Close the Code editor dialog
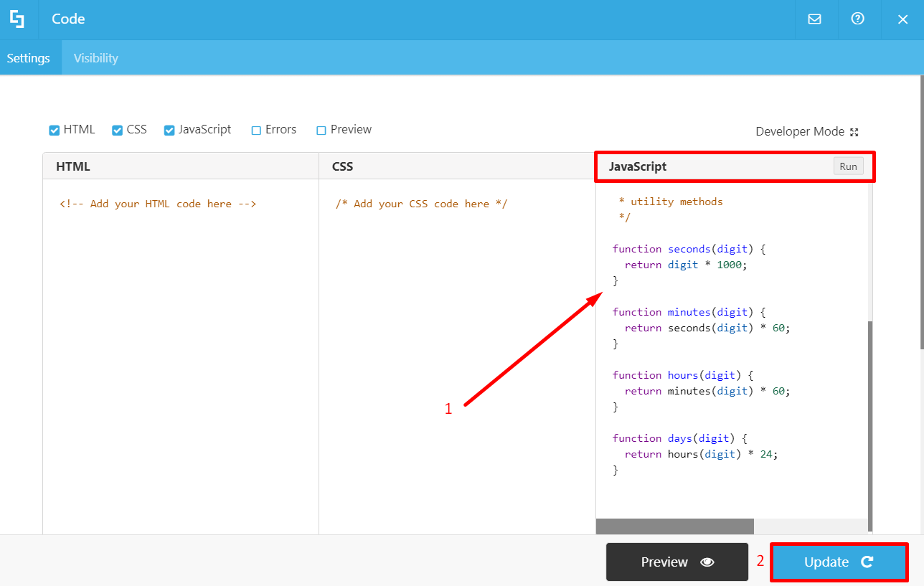The image size is (924, 586). [902, 19]
